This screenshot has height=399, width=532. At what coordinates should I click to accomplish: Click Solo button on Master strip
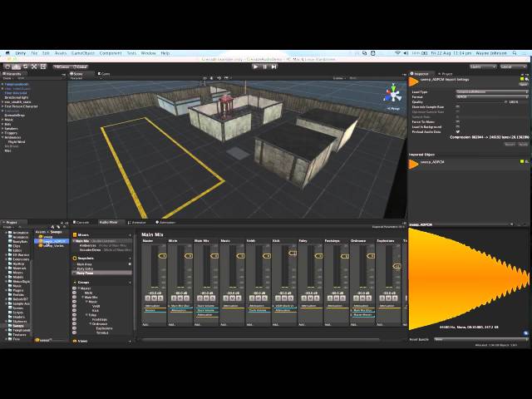tap(148, 298)
